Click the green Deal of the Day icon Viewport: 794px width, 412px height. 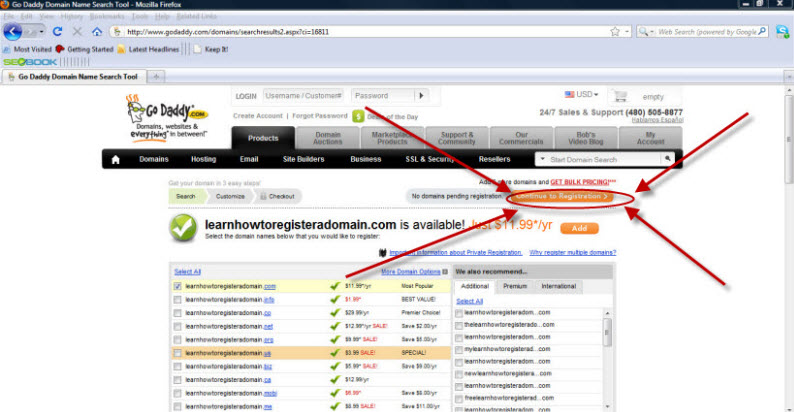[x=358, y=116]
